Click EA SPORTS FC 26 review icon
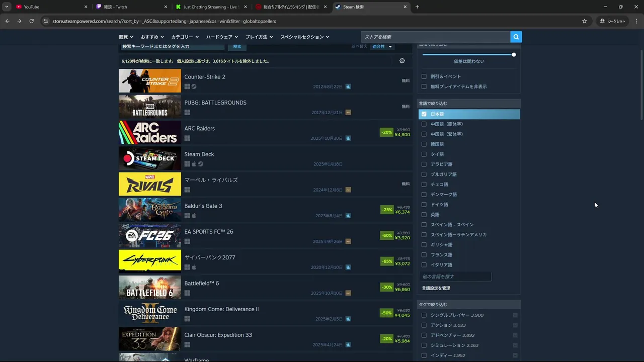The image size is (644, 362). (x=348, y=241)
